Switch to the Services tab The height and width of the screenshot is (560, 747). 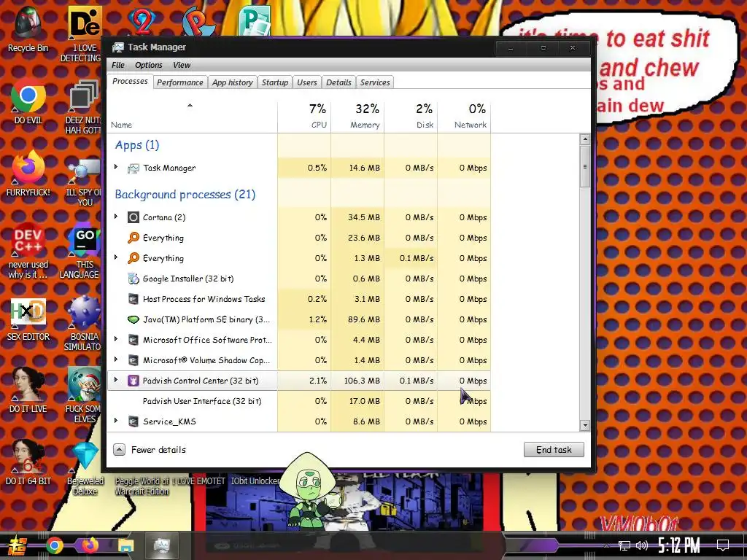[x=375, y=82]
